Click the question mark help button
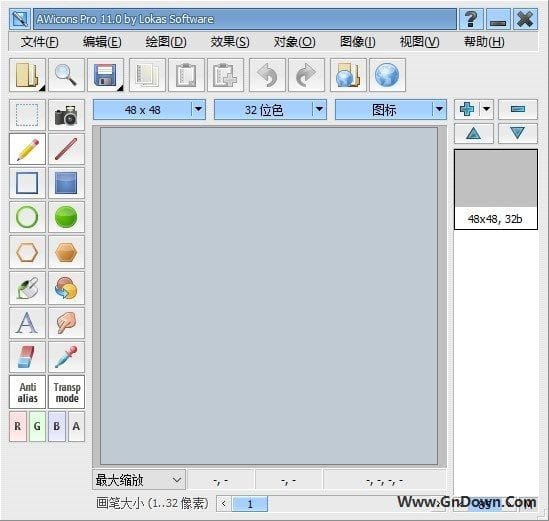Viewport: 549px width, 521px height. [x=471, y=19]
